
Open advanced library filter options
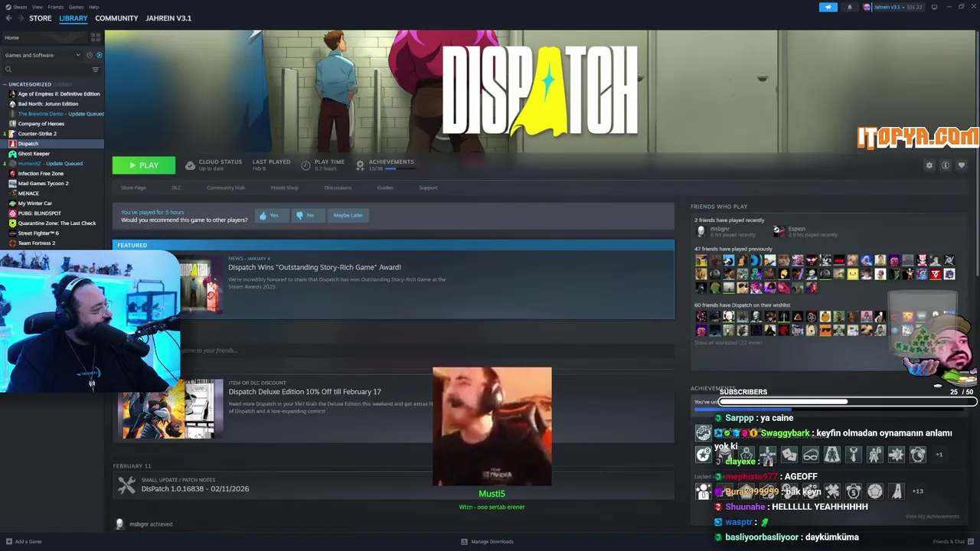click(x=96, y=70)
